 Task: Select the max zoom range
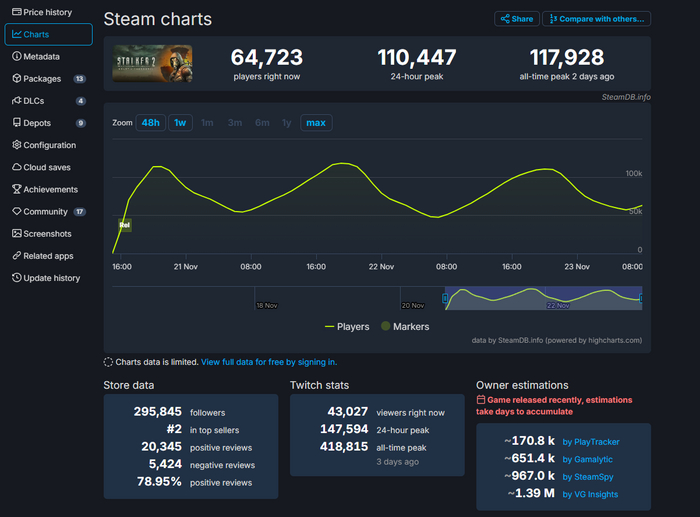[x=316, y=123]
